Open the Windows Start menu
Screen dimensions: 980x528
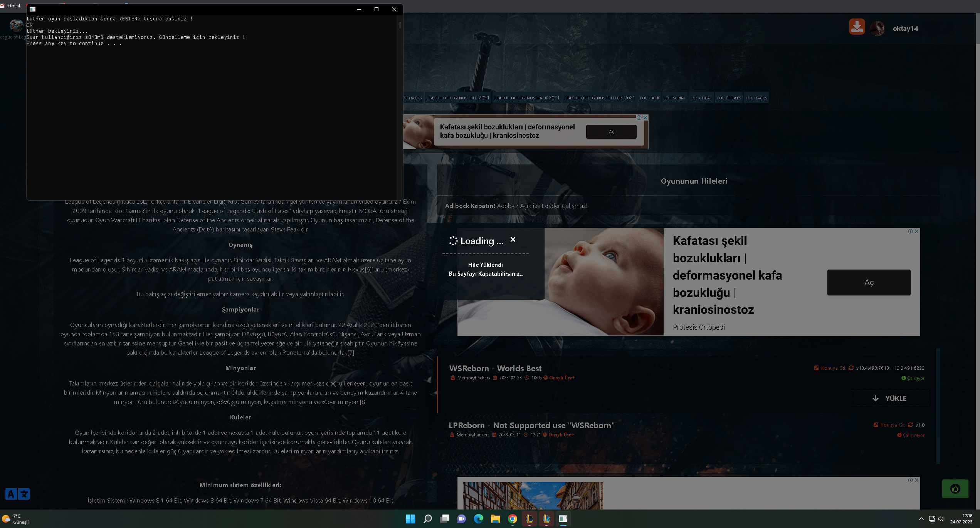(x=410, y=519)
